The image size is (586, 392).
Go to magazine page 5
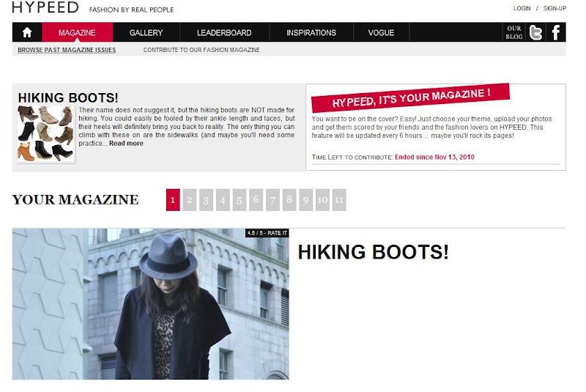pyautogui.click(x=240, y=200)
